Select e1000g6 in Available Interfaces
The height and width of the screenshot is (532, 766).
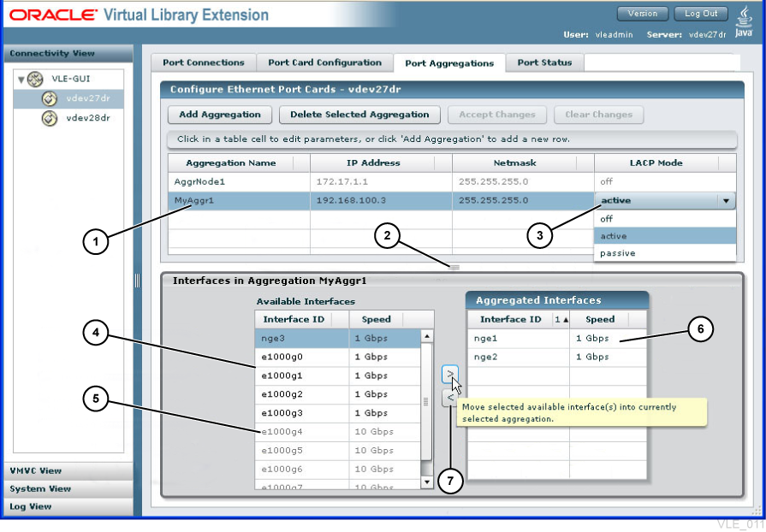(337, 469)
